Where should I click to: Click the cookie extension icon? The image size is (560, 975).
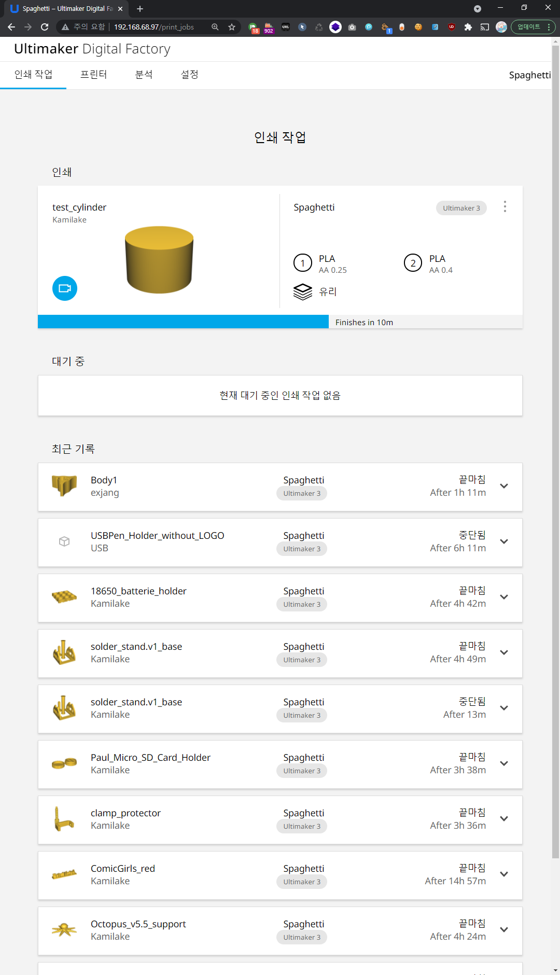point(418,27)
